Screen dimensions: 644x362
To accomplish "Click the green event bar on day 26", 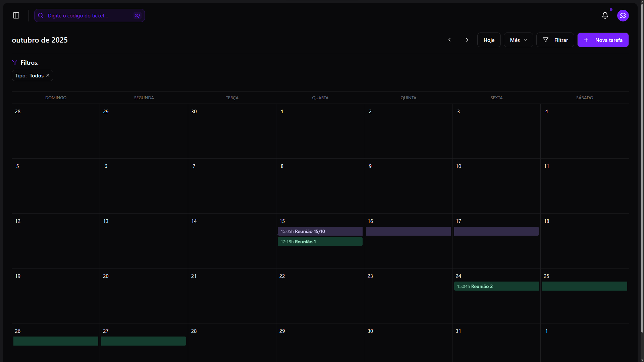I will pyautogui.click(x=56, y=341).
